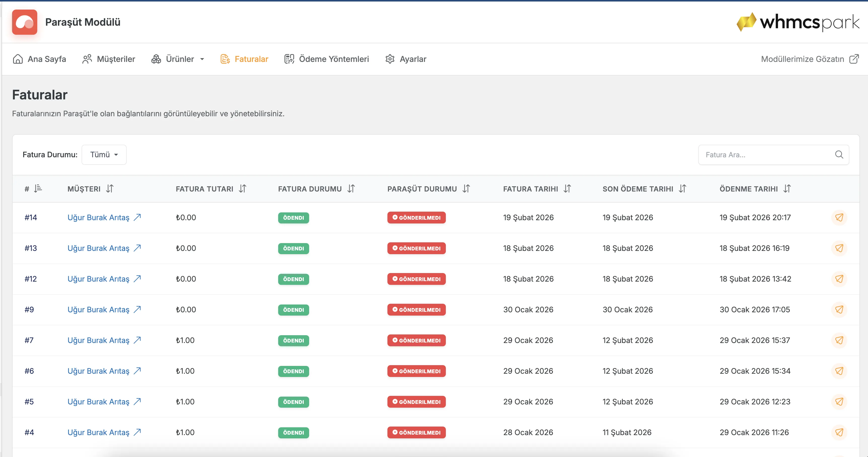Sort by Fatura Tutarı using the arrows icon
The image size is (868, 457).
[x=243, y=188]
